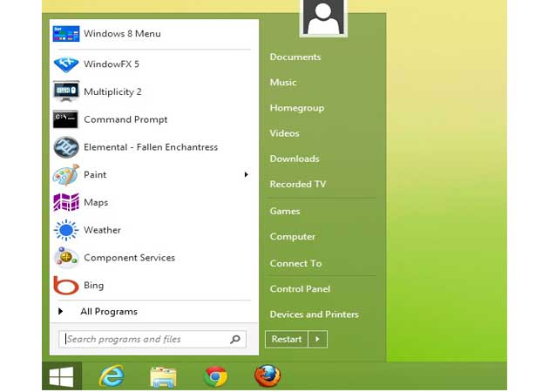Launch WindowFX 5 from its icon
The height and width of the screenshot is (392, 549).
[x=66, y=64]
